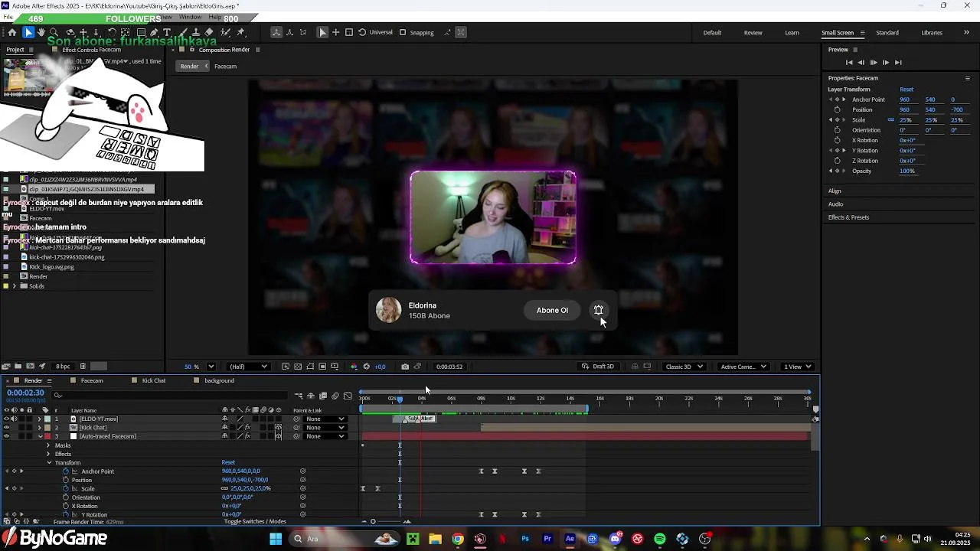
Task: Switch to the Kick Chat timeline tab
Action: (153, 380)
